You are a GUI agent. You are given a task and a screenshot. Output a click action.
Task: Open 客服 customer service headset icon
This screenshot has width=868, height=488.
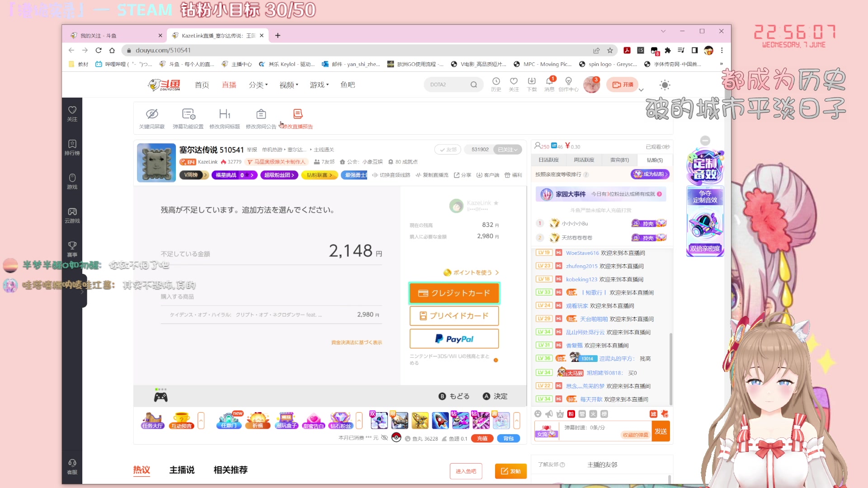point(72,467)
